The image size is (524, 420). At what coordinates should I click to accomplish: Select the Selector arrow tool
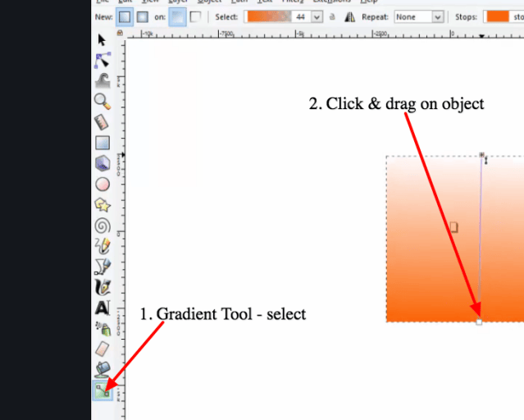coord(103,40)
